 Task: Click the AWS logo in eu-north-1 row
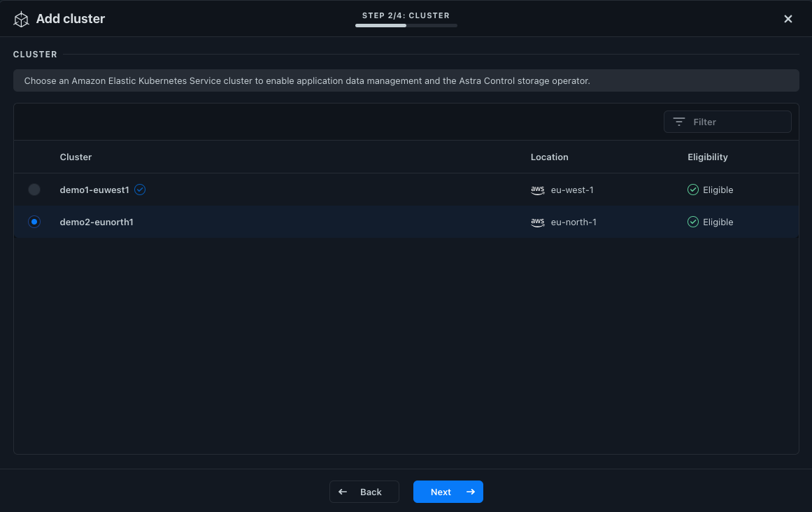coord(538,222)
